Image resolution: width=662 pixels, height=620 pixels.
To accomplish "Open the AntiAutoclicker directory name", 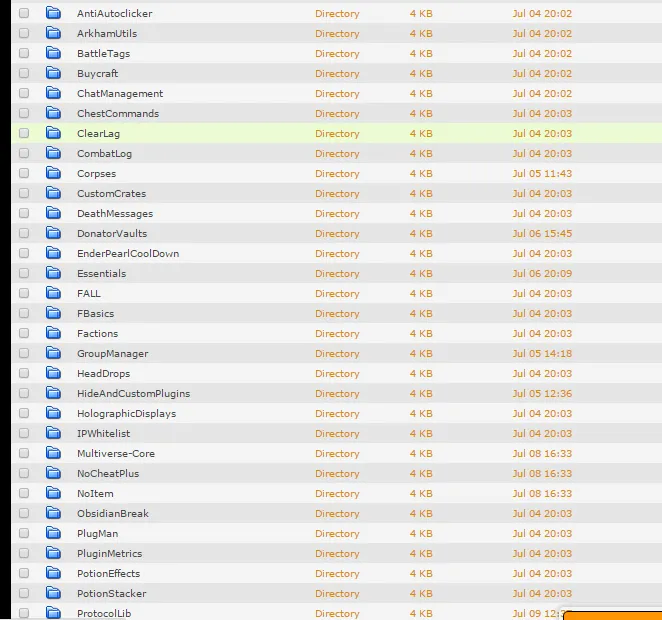I will (x=114, y=14).
